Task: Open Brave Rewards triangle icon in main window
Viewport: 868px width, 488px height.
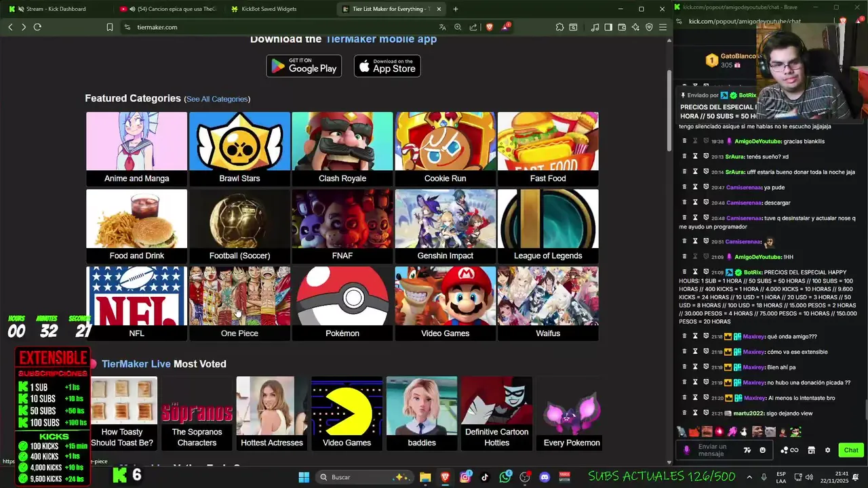Action: [506, 27]
